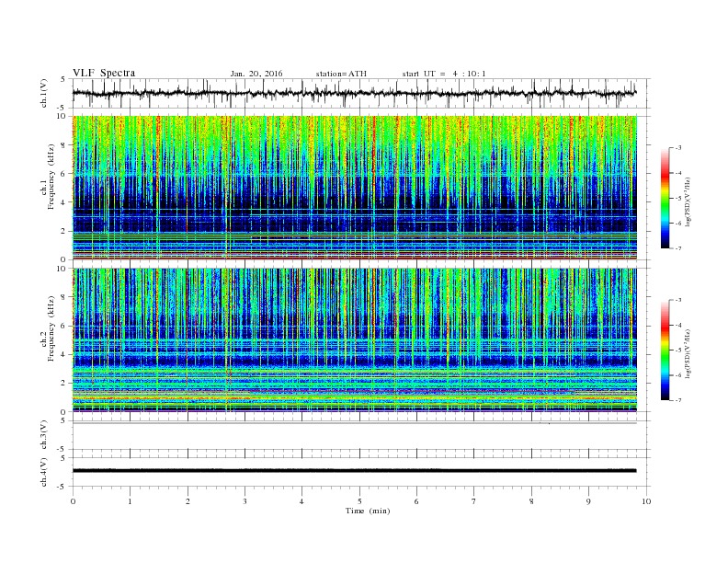Click the time axis end label "10"
Image resolution: width=728 pixels, height=563 pixels.
646,501
